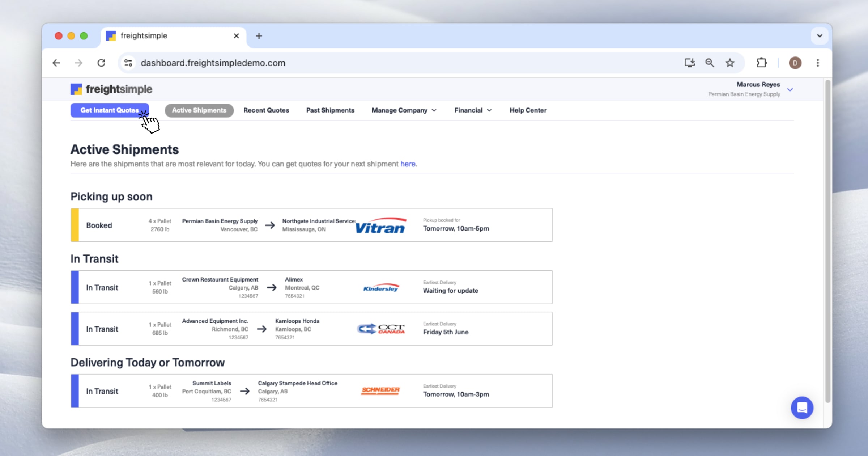Click the browser back arrow
This screenshot has height=456, width=868.
pos(56,63)
